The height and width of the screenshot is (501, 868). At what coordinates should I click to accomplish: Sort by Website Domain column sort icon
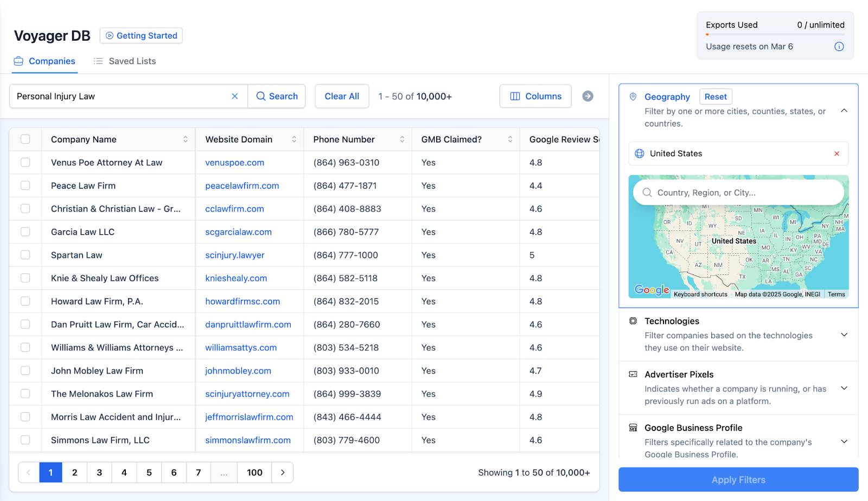[294, 139]
